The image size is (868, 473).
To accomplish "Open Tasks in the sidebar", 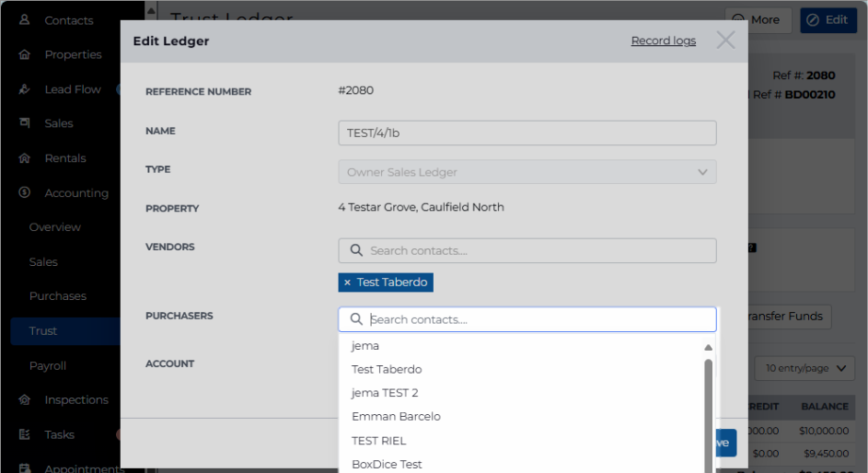I will point(59,435).
